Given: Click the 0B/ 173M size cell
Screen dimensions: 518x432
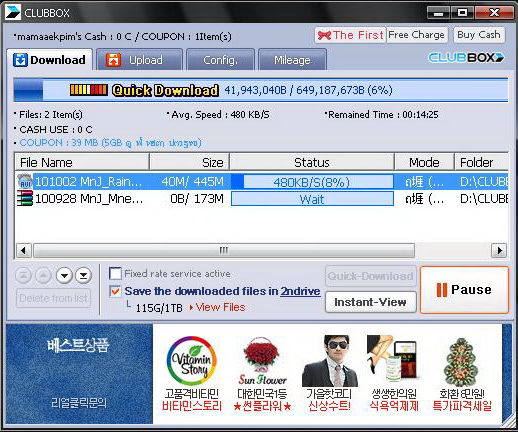Looking at the screenshot, I should pos(197,199).
